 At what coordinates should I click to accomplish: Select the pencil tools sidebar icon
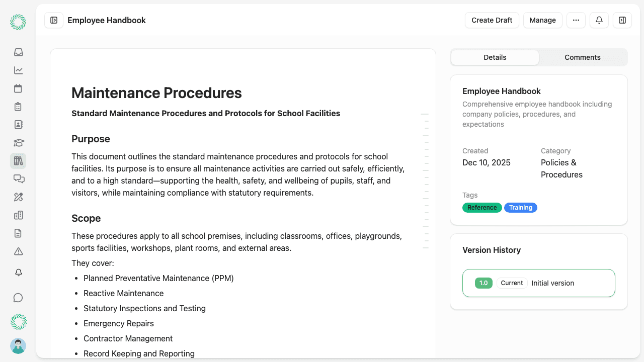(x=18, y=197)
